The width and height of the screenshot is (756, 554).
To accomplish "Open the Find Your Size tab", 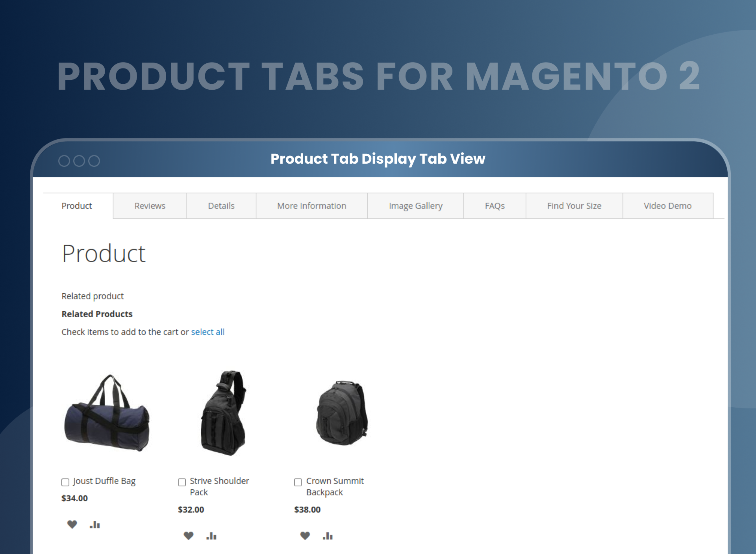I will 574,206.
